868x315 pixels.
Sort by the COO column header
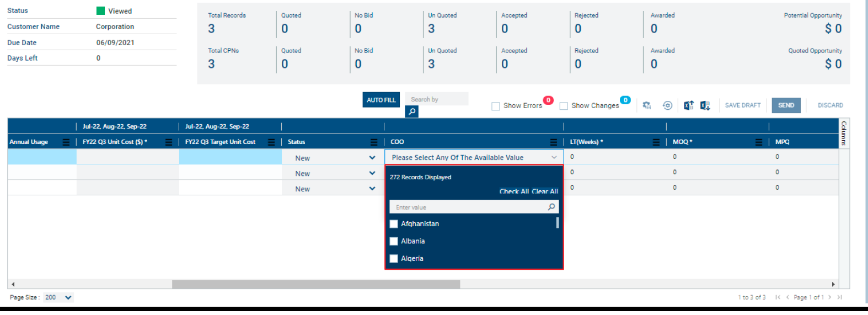tap(397, 142)
